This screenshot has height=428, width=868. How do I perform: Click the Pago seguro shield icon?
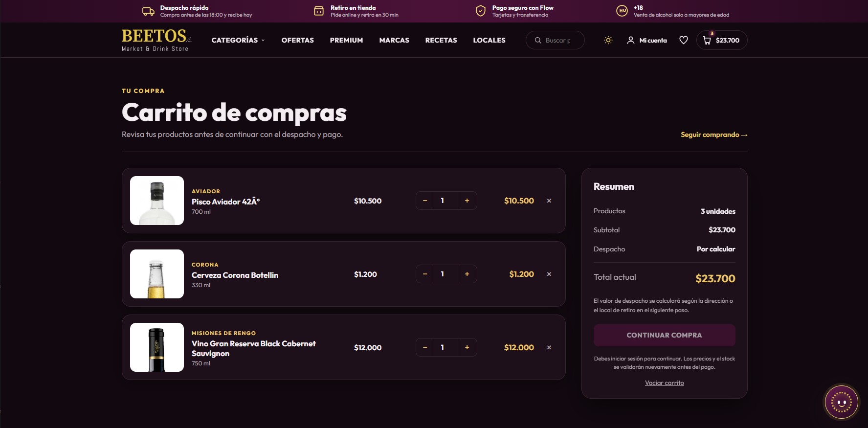pos(481,11)
